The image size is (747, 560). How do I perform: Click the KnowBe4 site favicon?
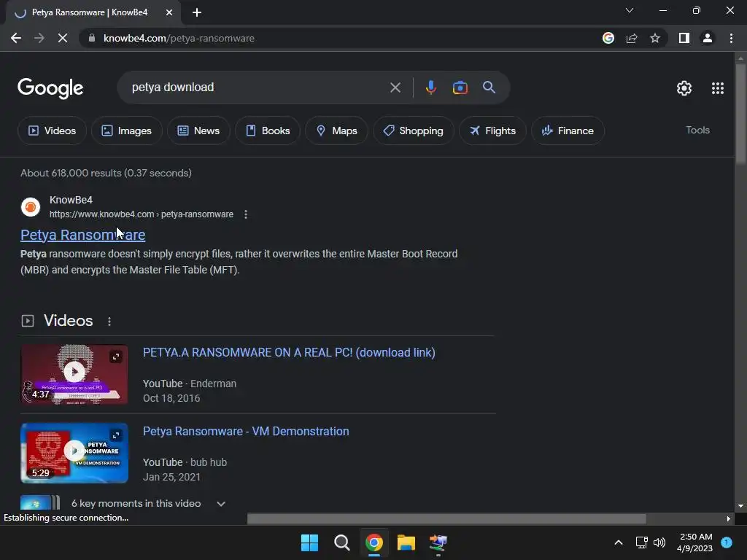coord(31,206)
